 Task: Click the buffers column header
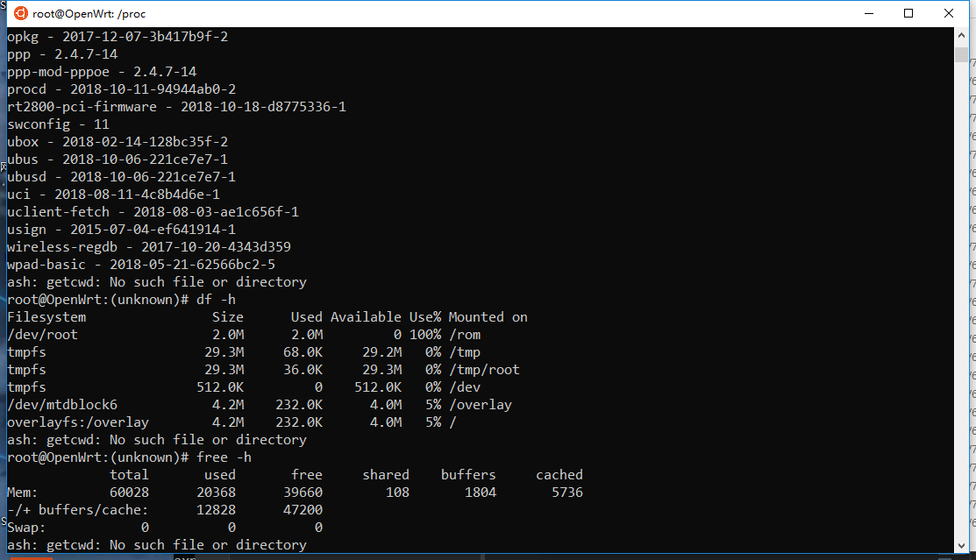tap(468, 475)
